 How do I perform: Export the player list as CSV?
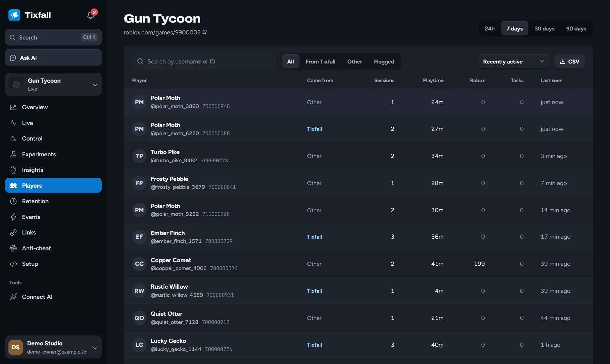pos(569,62)
